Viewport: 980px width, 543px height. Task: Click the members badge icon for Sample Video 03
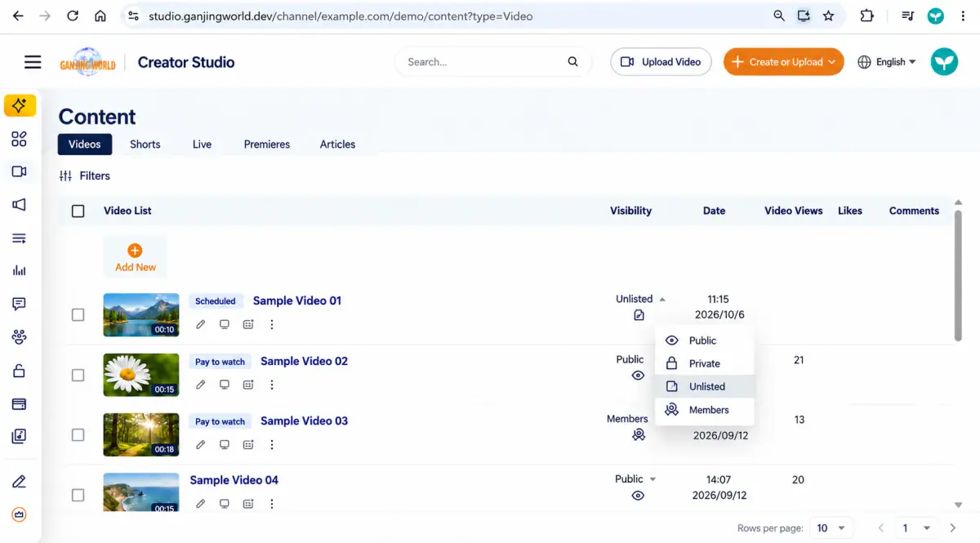pos(639,435)
